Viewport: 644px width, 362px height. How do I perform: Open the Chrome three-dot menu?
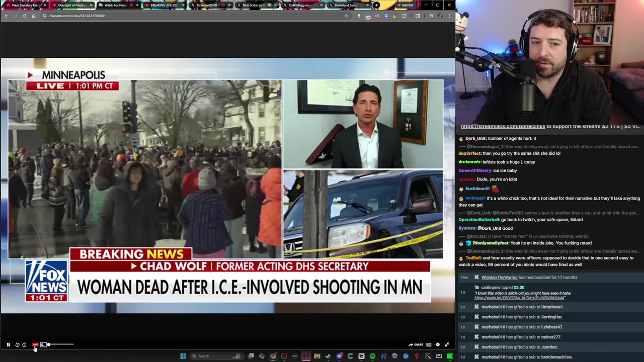pos(449,16)
